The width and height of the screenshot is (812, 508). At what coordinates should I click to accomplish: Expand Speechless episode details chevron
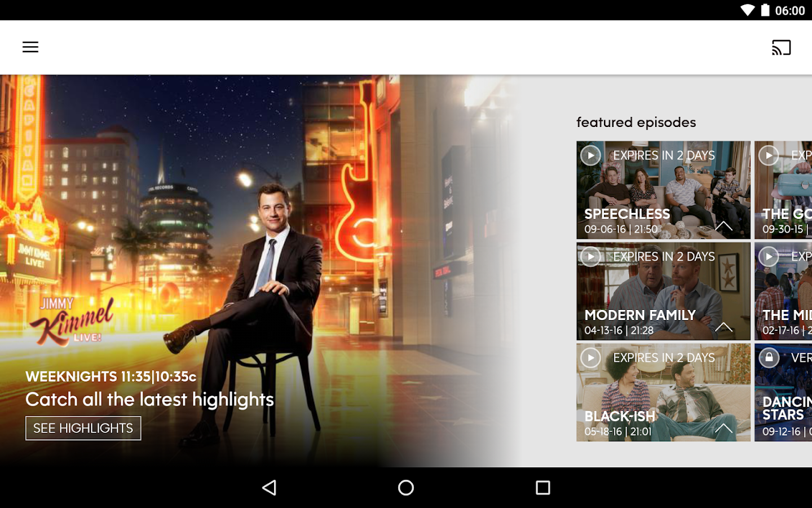(x=723, y=226)
